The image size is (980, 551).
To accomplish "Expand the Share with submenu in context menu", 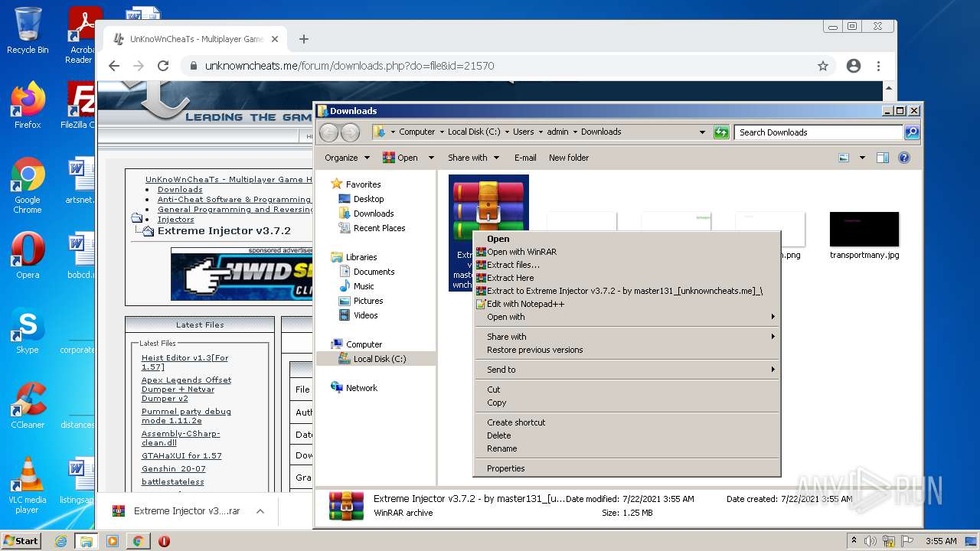I will coord(626,337).
